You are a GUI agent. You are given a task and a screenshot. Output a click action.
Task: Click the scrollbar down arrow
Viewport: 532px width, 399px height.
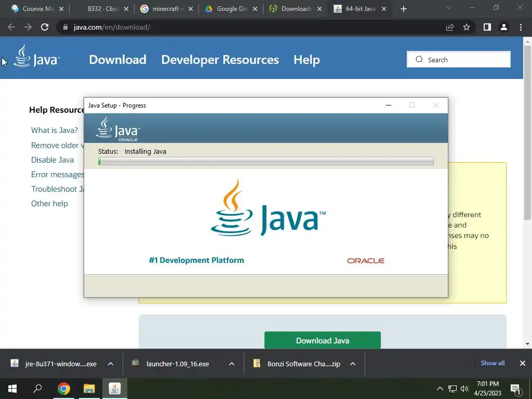tap(527, 344)
